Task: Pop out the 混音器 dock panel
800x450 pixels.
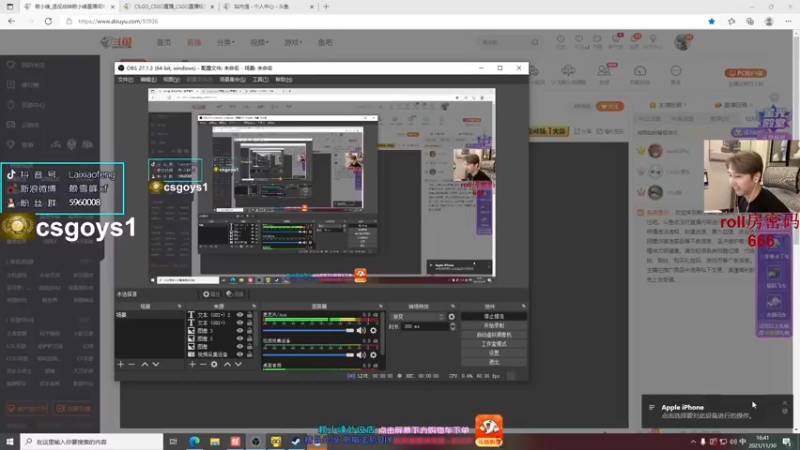Action: [381, 306]
